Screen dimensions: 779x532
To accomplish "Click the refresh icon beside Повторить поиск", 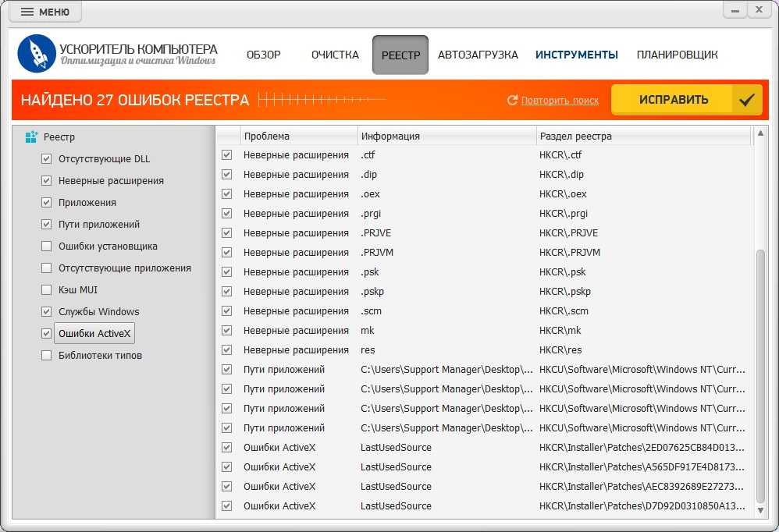I will point(513,101).
